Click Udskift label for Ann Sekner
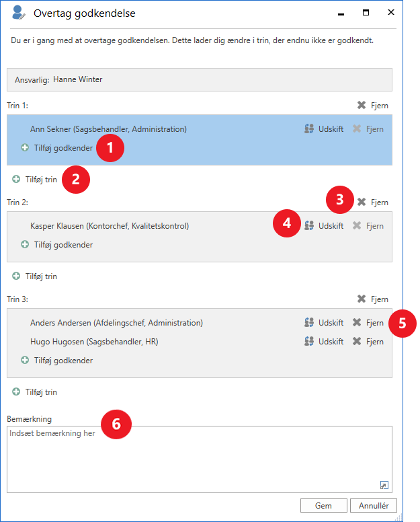 pos(331,129)
